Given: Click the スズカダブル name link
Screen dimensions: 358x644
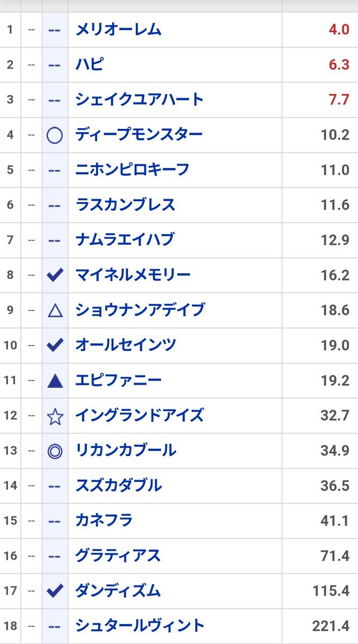Looking at the screenshot, I should point(119,485).
